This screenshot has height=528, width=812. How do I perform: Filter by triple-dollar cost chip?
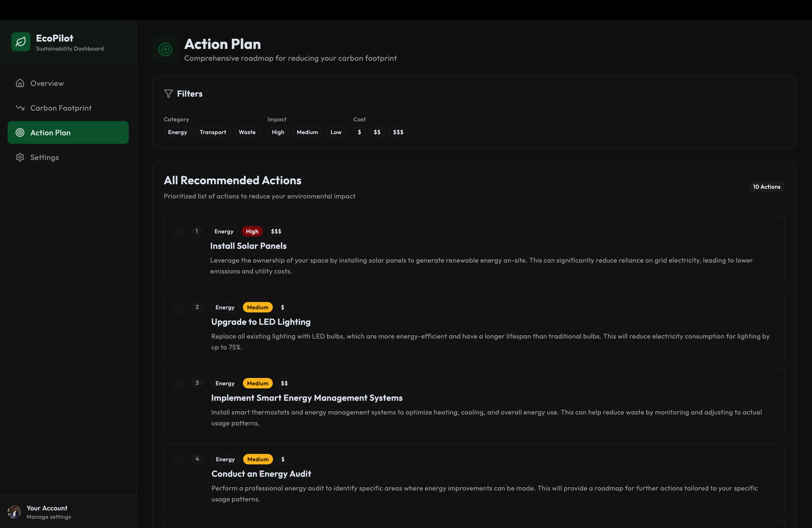[x=398, y=132]
